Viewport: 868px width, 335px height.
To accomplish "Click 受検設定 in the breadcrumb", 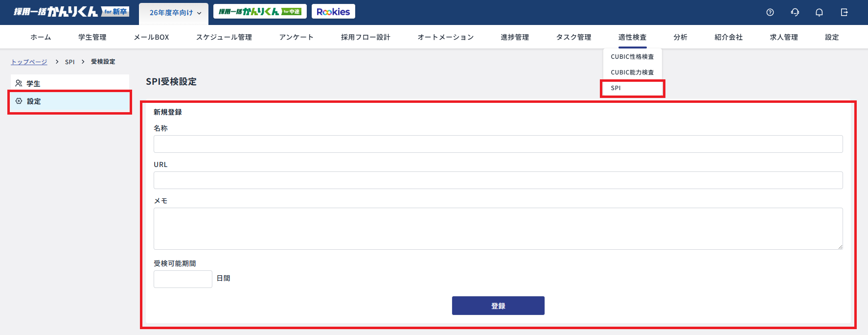I will click(x=103, y=62).
